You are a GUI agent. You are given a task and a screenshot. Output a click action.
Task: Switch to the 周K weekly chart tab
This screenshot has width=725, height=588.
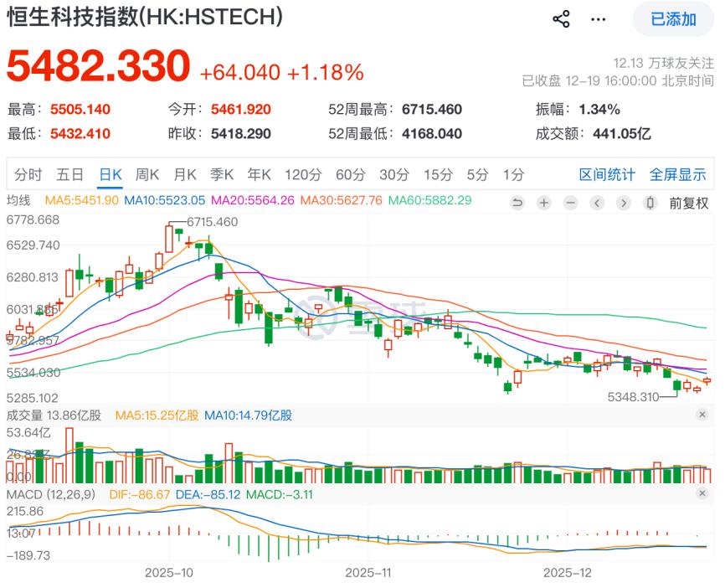tap(149, 176)
